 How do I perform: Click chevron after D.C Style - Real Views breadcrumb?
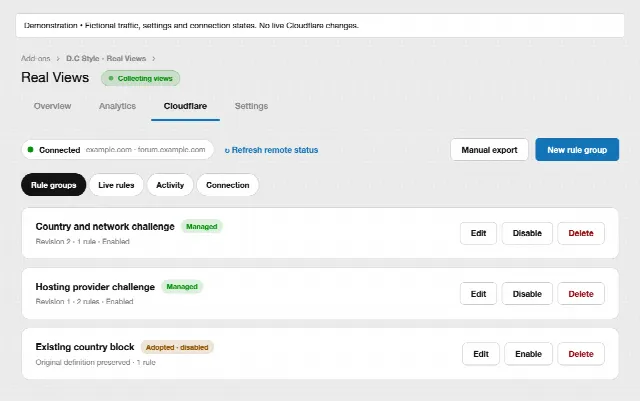click(x=153, y=59)
